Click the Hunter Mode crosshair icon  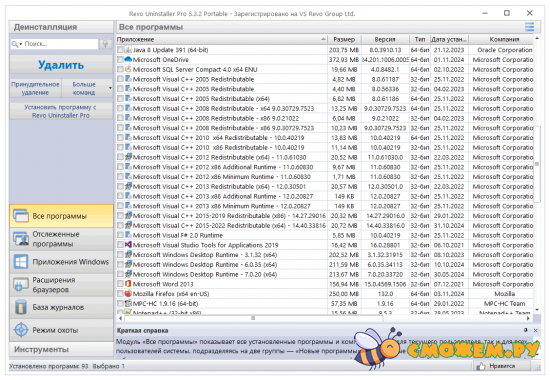pos(21,330)
